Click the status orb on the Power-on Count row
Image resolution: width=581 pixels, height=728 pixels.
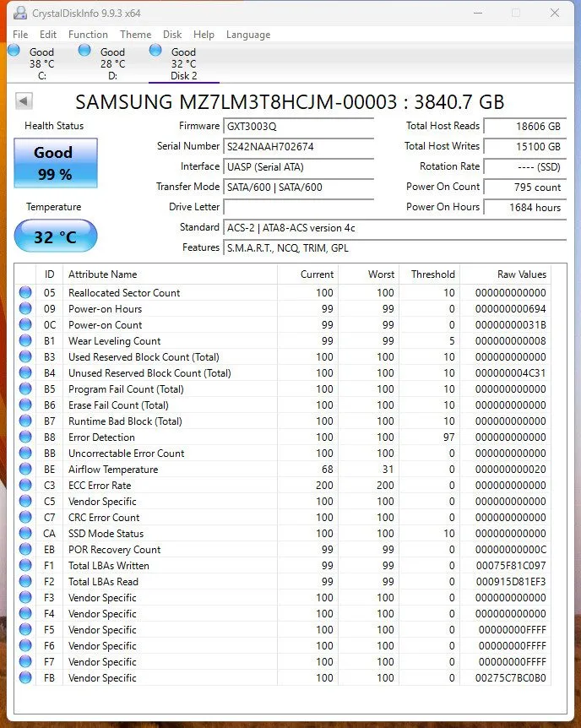(x=25, y=324)
